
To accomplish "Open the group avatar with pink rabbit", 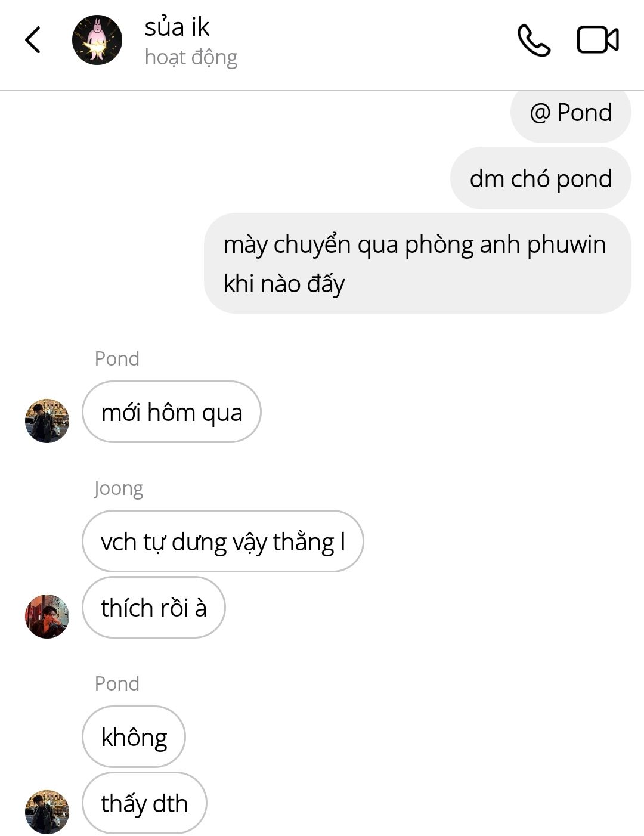I will tap(97, 40).
